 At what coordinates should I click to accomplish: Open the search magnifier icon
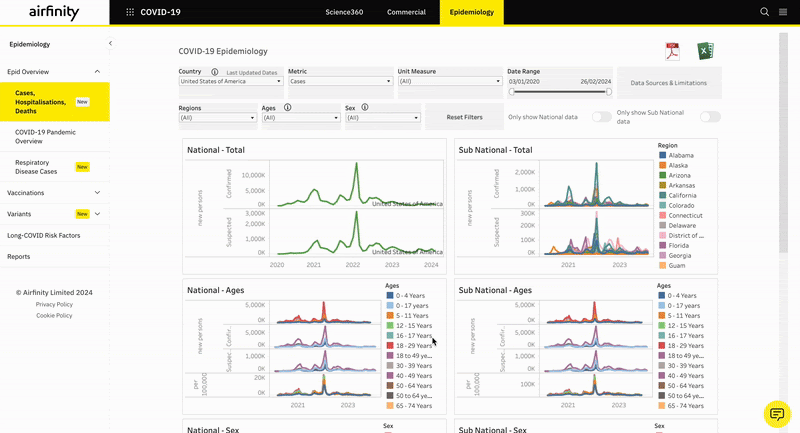pos(765,12)
